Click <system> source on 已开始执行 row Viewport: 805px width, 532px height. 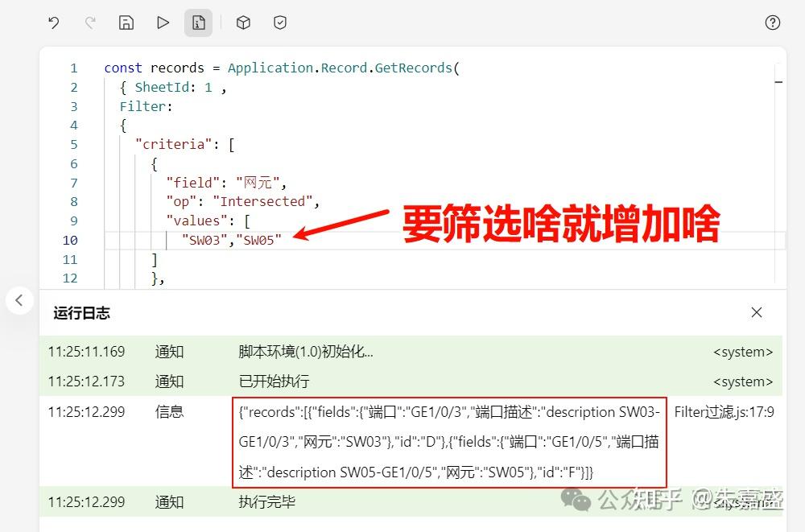point(743,381)
